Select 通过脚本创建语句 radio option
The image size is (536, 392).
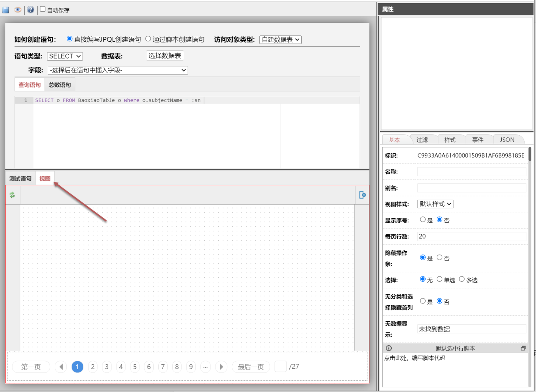pos(148,39)
